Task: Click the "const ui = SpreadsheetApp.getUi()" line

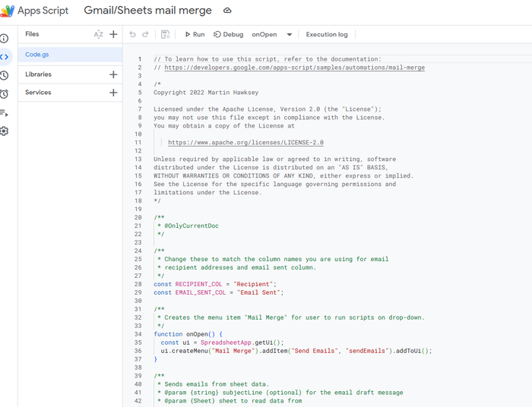Action: tap(222, 342)
